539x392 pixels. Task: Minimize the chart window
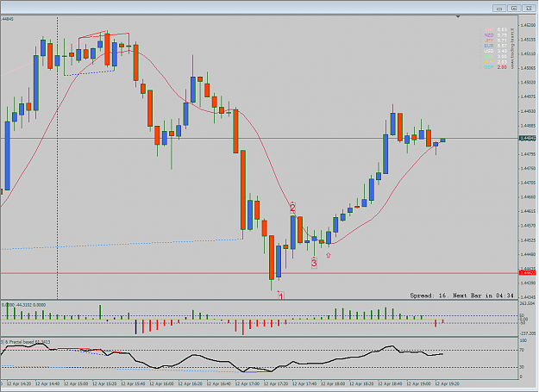click(x=499, y=9)
